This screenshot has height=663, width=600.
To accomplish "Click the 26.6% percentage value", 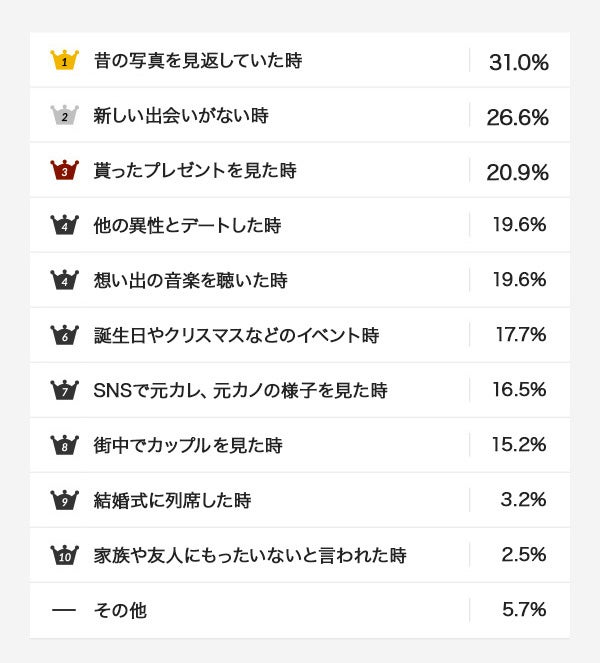I will tap(518, 117).
